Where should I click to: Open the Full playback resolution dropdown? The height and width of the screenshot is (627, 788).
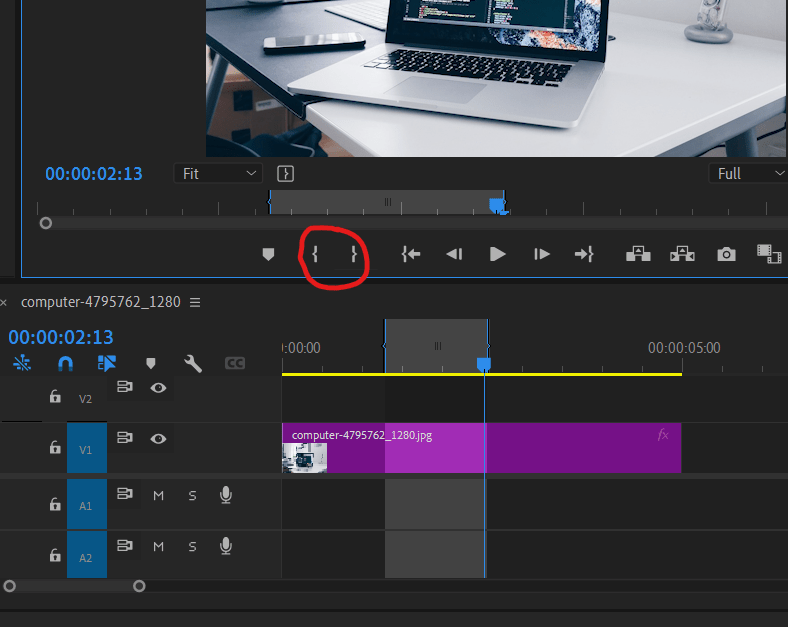(749, 174)
